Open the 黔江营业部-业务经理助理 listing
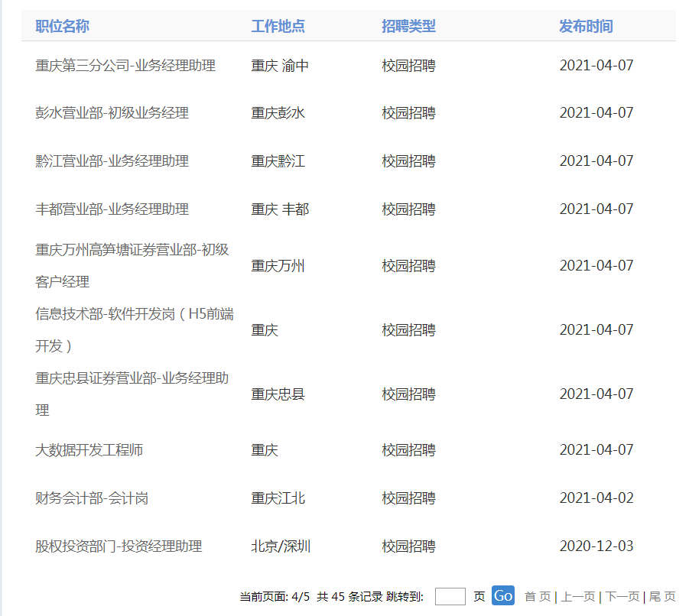Viewport: 689px width, 616px height. 112,161
